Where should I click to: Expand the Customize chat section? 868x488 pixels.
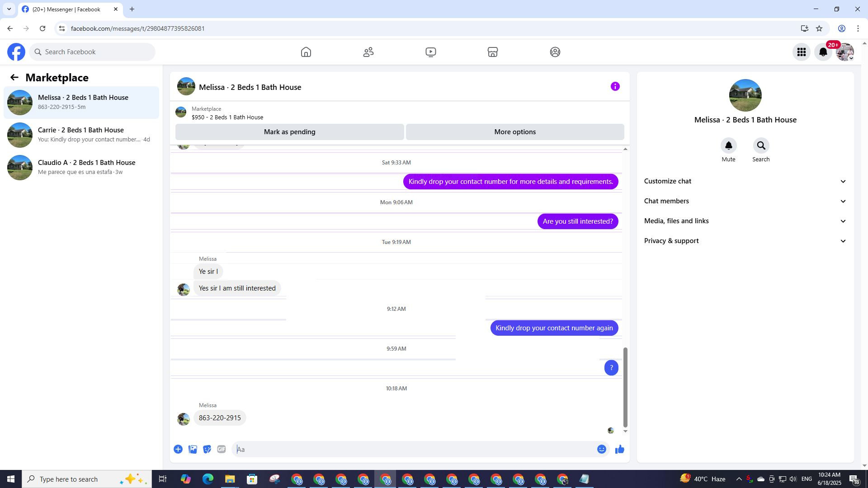coord(745,181)
